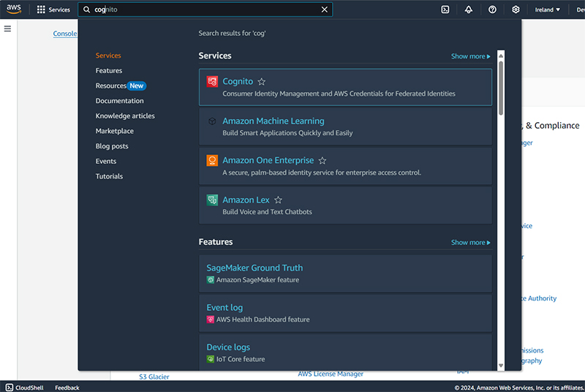Clear the search field with the X
The image size is (585, 392).
click(x=324, y=10)
